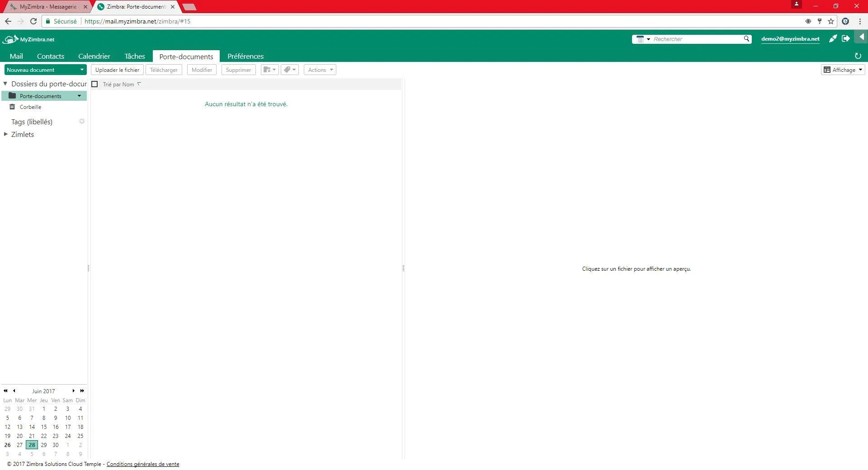Reload the page with browser refresh

(x=33, y=21)
